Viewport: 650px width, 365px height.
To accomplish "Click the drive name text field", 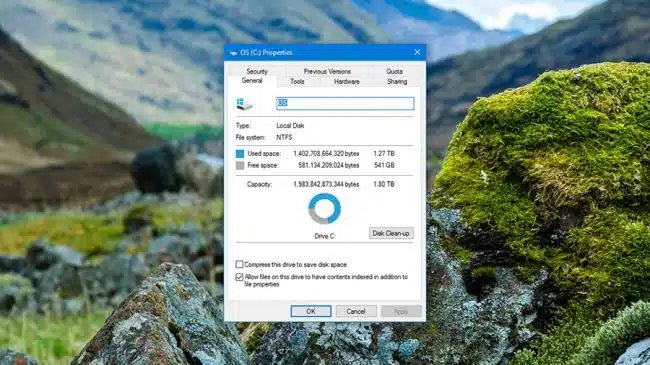I will tap(345, 103).
